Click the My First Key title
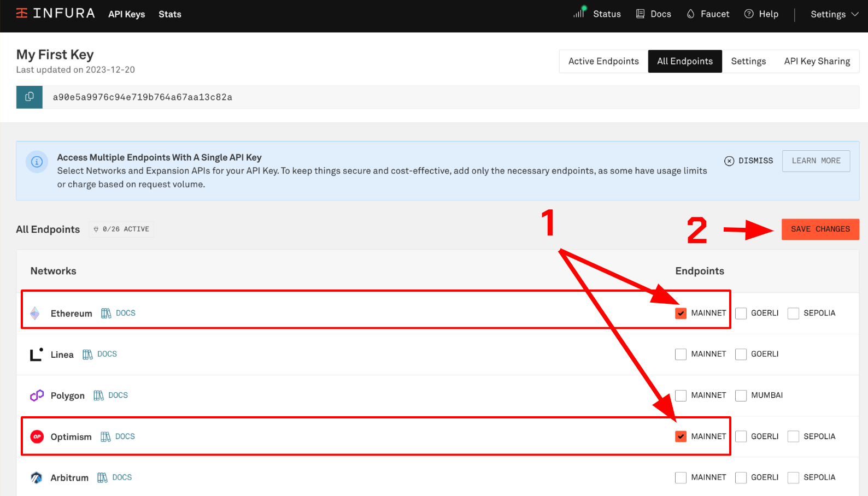Image resolution: width=868 pixels, height=496 pixels. tap(55, 55)
